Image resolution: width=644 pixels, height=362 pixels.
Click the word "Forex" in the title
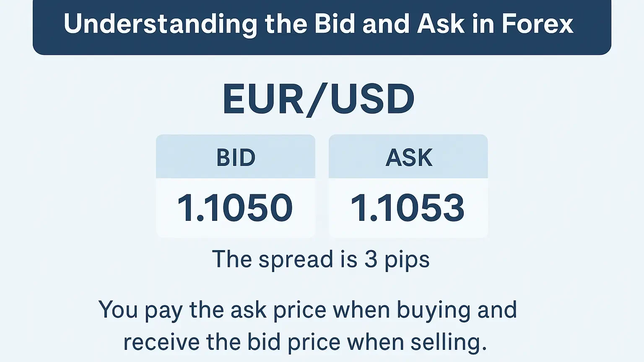coord(537,24)
